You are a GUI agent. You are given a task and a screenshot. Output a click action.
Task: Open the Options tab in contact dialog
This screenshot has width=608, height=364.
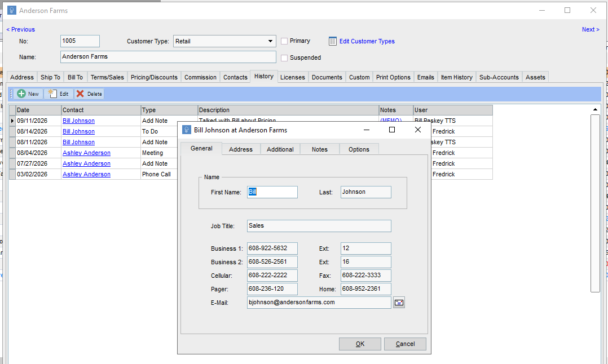click(x=359, y=149)
